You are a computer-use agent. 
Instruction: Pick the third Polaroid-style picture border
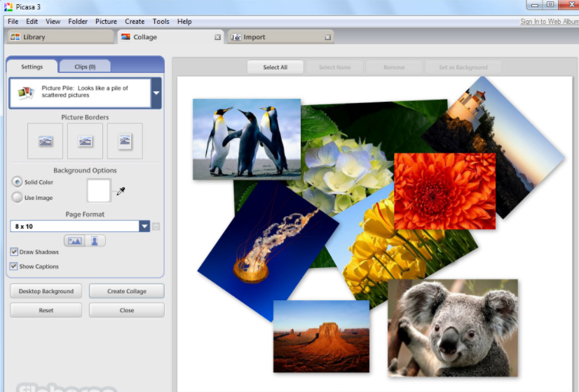125,141
